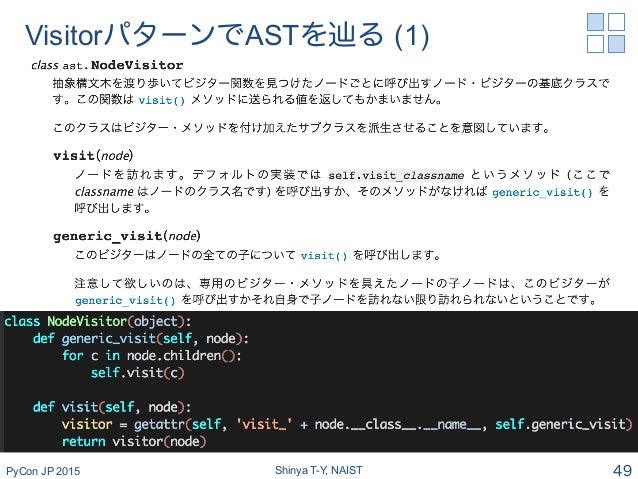
Task: Click code line 'class NodeVisitor(object):'
Action: (x=98, y=322)
